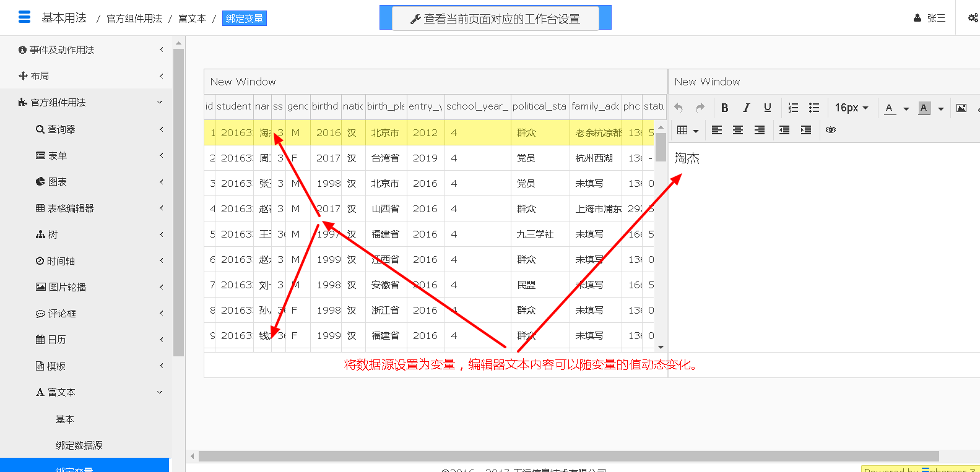Click the 查看当前页面对应的工作台设置 button

pyautogui.click(x=495, y=19)
